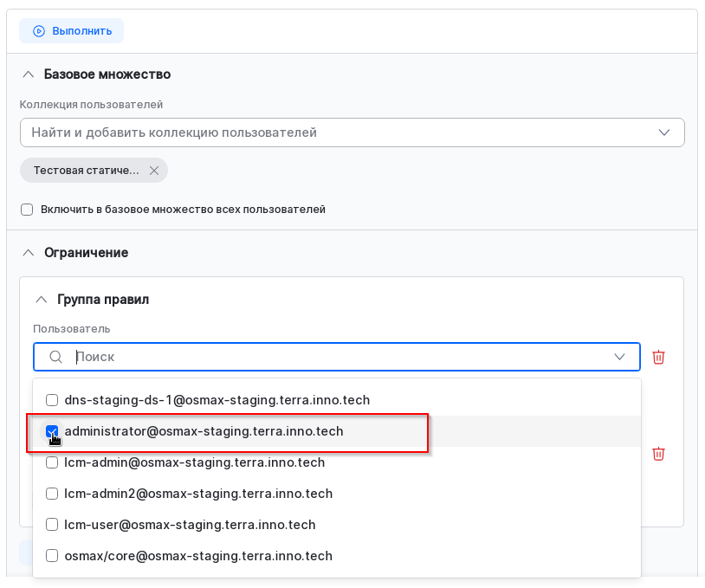705x588 pixels.
Task: Close the user list via Поиск chevron
Action: click(x=620, y=357)
